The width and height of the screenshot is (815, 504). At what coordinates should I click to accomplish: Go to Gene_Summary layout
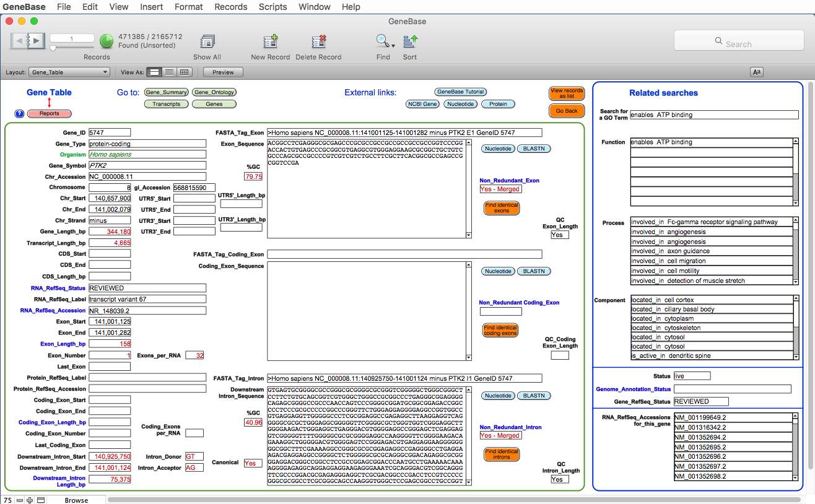point(166,92)
